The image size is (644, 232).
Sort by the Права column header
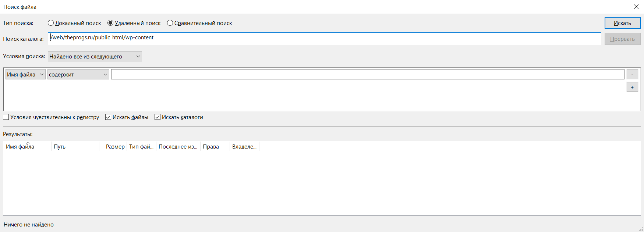pos(215,146)
